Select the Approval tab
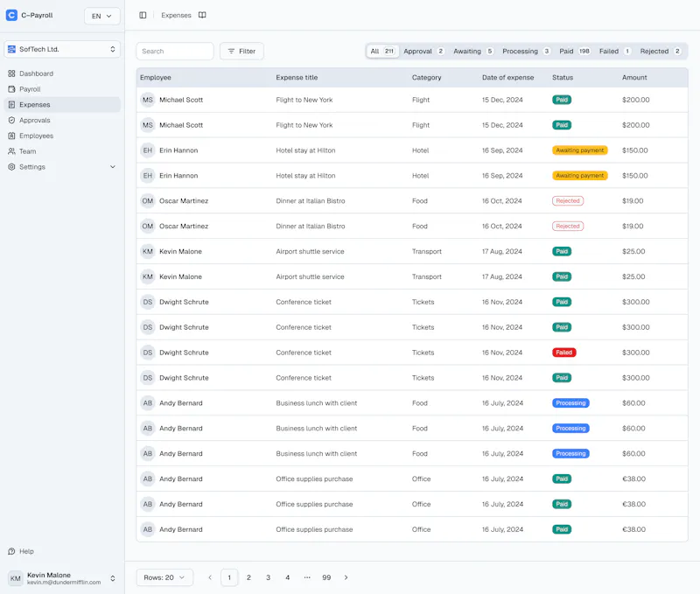Viewport: 700px width, 594px height. (423, 52)
